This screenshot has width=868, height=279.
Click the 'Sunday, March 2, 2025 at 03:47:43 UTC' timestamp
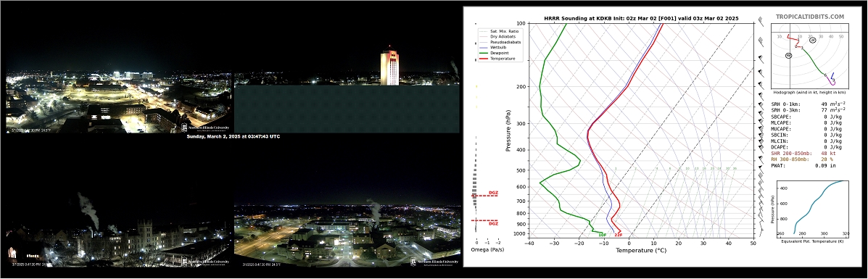(x=233, y=136)
